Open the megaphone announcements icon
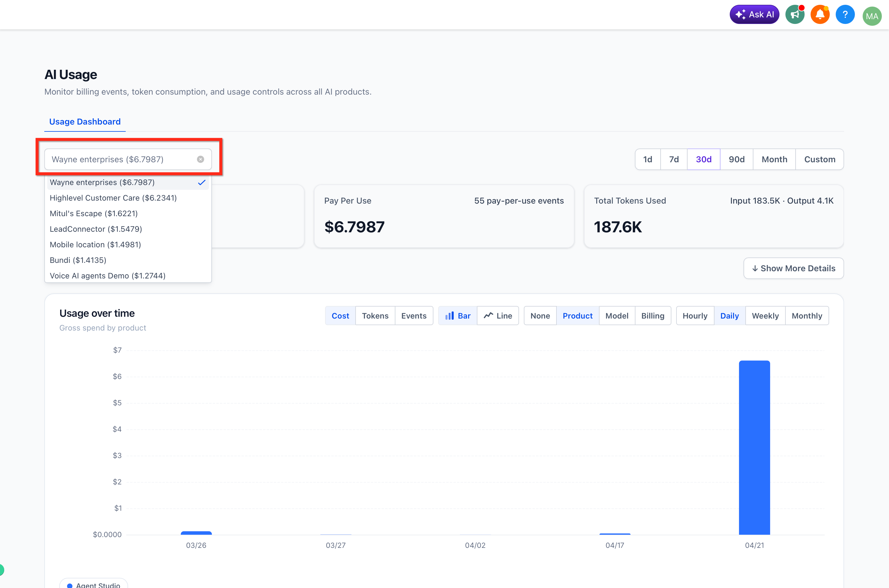 click(794, 15)
